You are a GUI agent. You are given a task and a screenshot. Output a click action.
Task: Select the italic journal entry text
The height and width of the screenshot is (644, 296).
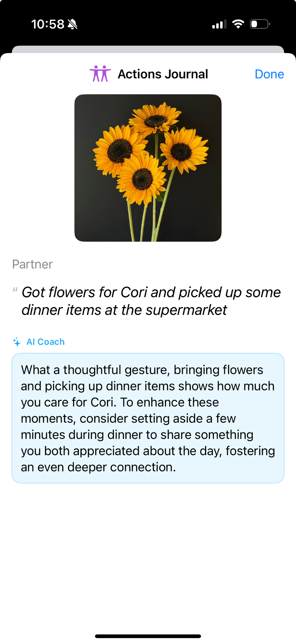151,301
